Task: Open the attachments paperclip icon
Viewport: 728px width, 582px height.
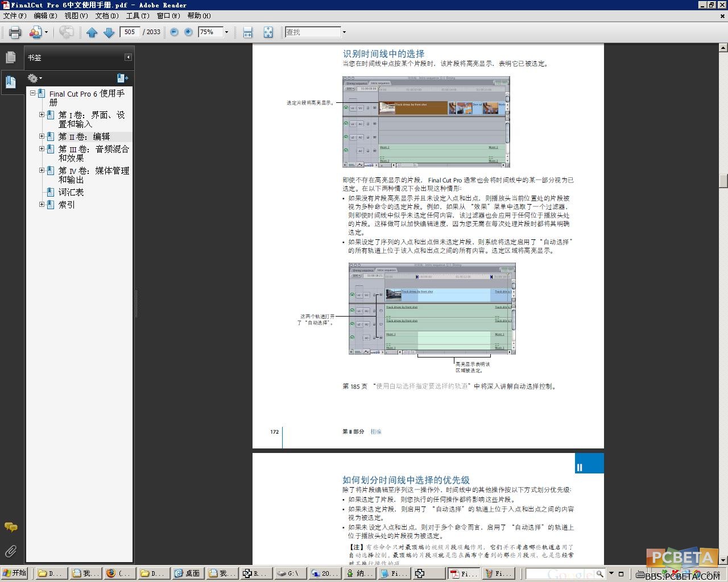Action: [11, 551]
